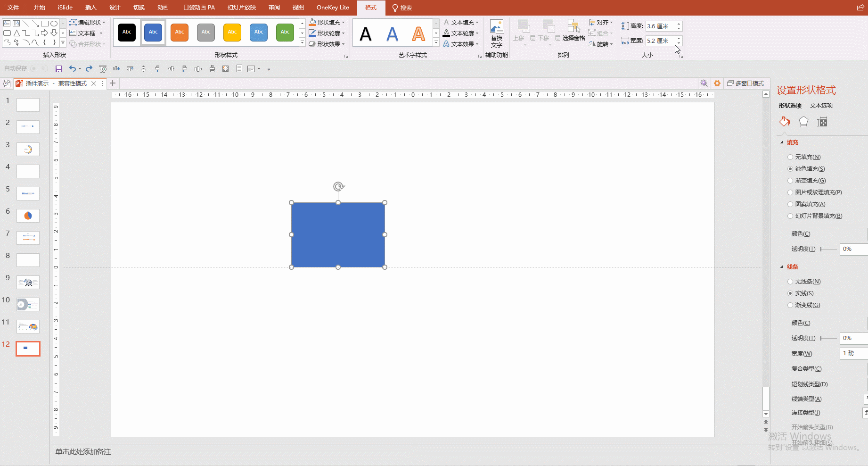Viewport: 868px width, 466px height.
Task: Open Edit Shape (编辑形状) dropdown
Action: pos(87,22)
